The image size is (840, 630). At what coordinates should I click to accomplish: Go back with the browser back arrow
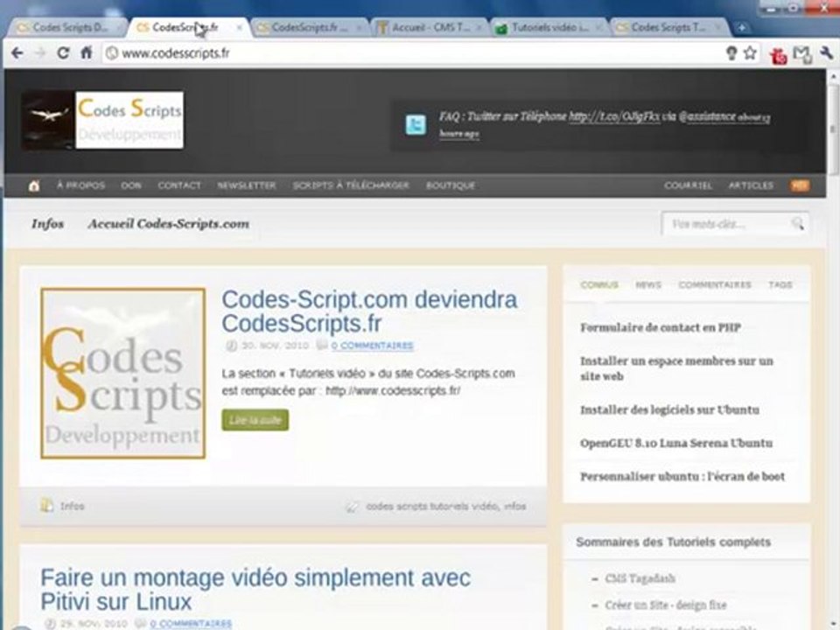pos(17,53)
